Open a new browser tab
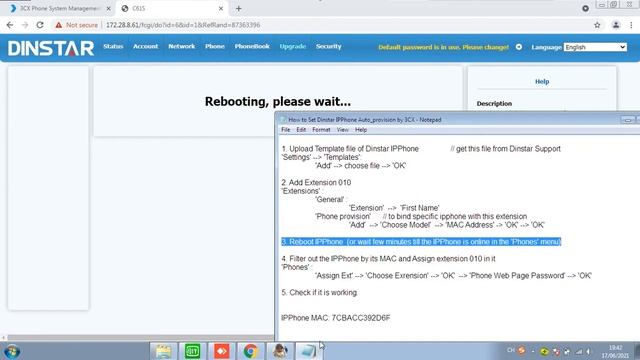The height and width of the screenshot is (360, 640). point(238,8)
